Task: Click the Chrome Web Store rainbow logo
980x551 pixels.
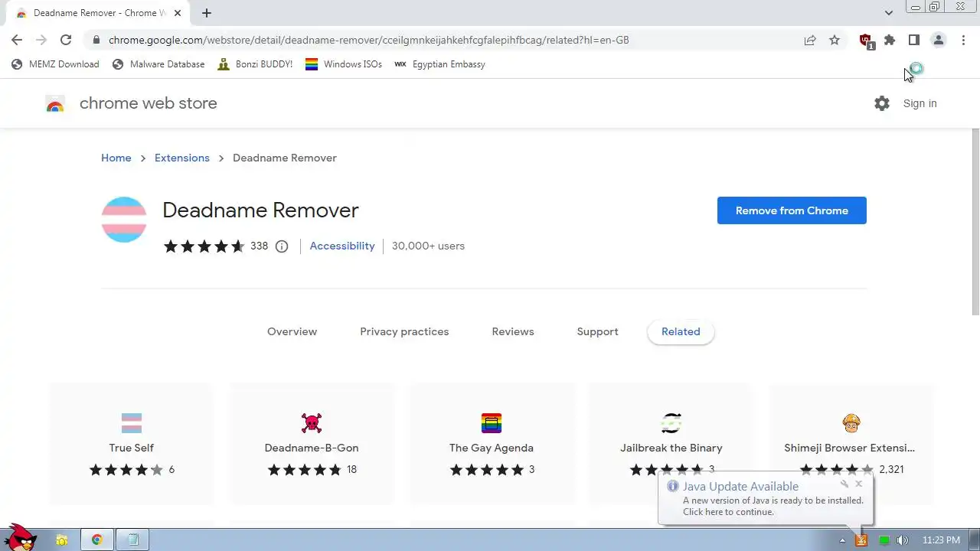Action: [x=54, y=104]
